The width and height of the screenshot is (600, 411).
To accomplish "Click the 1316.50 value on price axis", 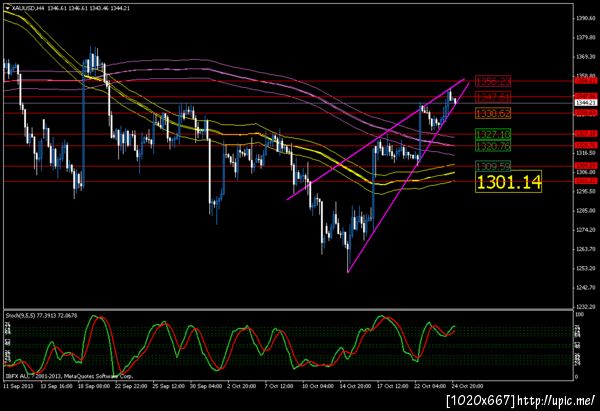I will (x=586, y=153).
